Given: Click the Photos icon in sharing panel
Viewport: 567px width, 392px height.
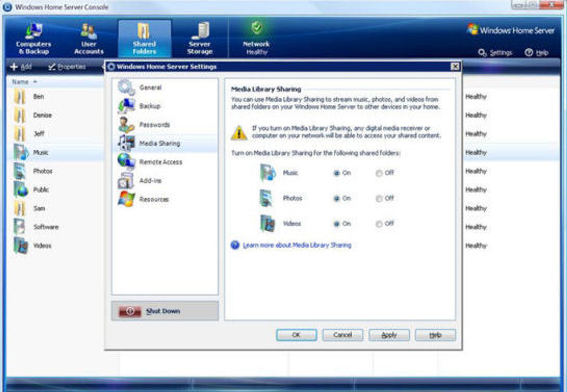Looking at the screenshot, I should coord(266,198).
